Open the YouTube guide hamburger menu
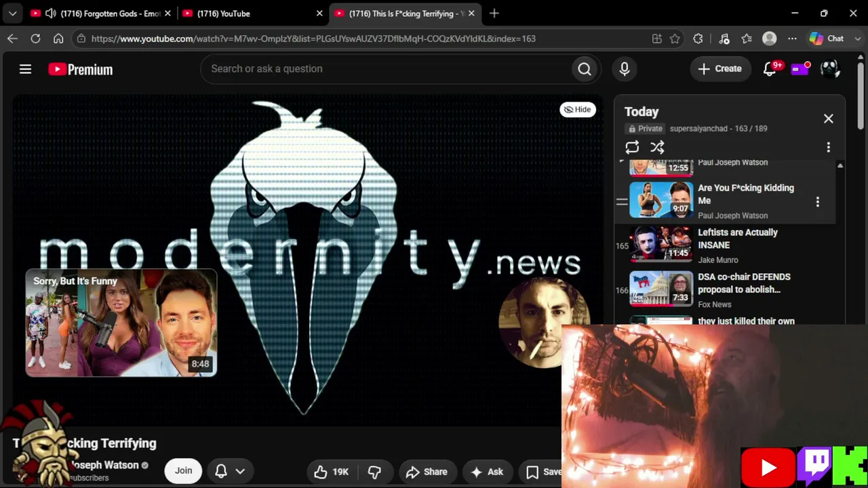This screenshot has width=868, height=488. pyautogui.click(x=25, y=69)
